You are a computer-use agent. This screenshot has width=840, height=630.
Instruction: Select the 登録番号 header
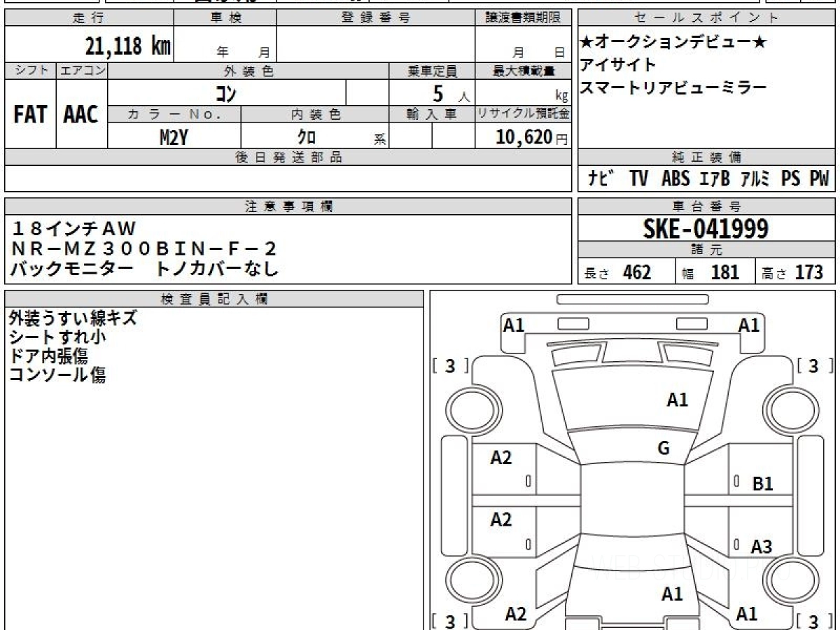[376, 18]
